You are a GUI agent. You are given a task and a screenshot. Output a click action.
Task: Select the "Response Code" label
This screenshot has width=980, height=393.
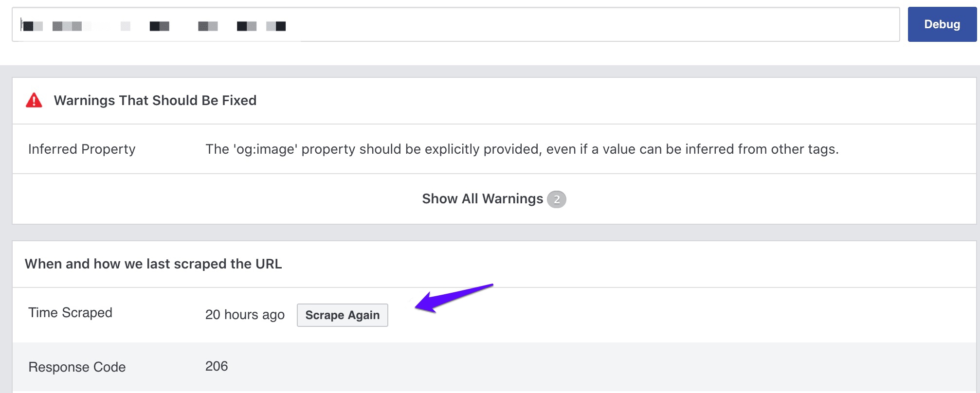77,367
